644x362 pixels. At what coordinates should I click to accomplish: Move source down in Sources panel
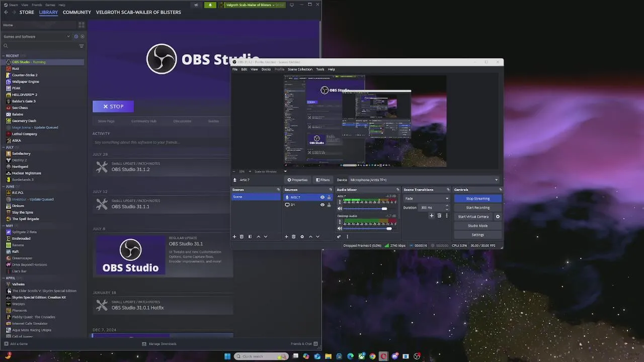click(x=317, y=237)
